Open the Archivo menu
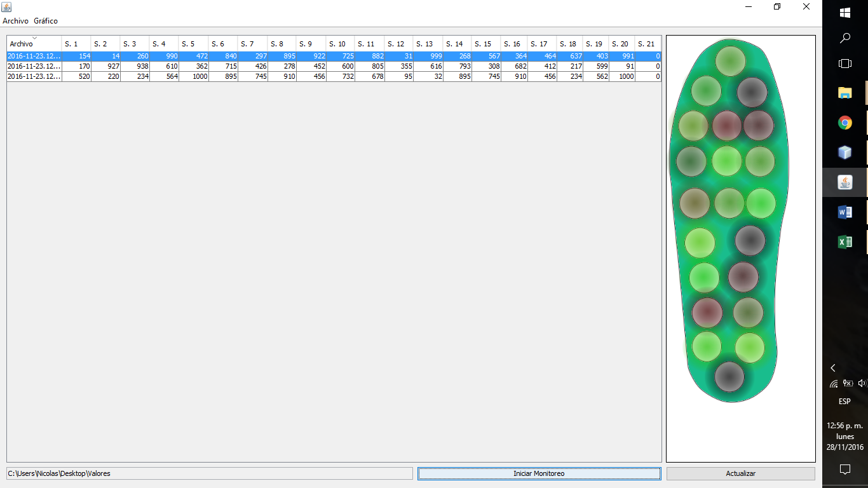The height and width of the screenshot is (488, 868). tap(15, 21)
